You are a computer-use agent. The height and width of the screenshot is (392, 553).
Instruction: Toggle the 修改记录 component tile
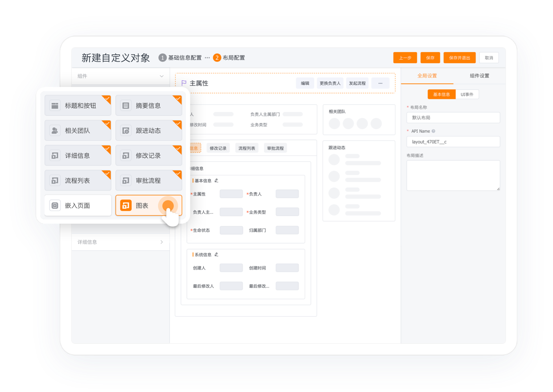point(149,155)
